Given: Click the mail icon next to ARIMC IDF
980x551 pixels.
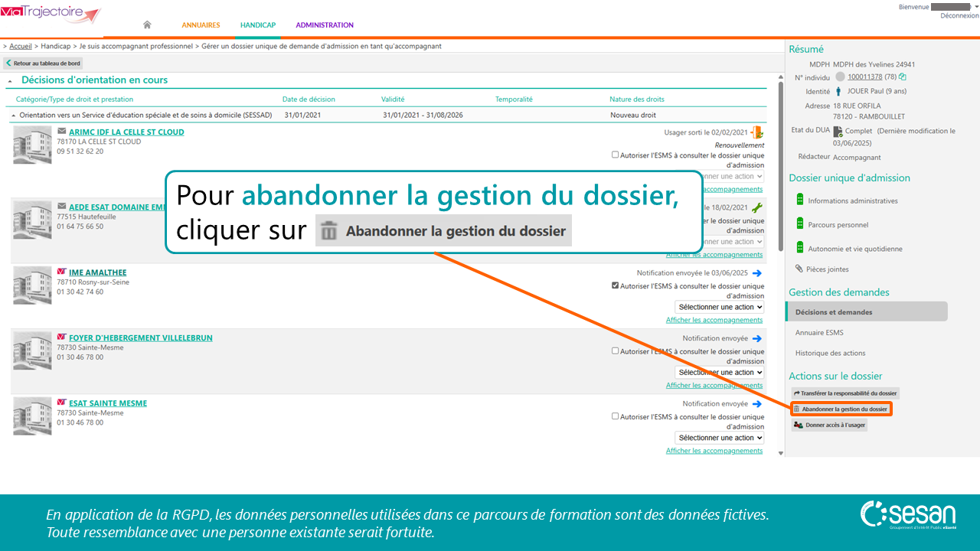Looking at the screenshot, I should click(62, 132).
